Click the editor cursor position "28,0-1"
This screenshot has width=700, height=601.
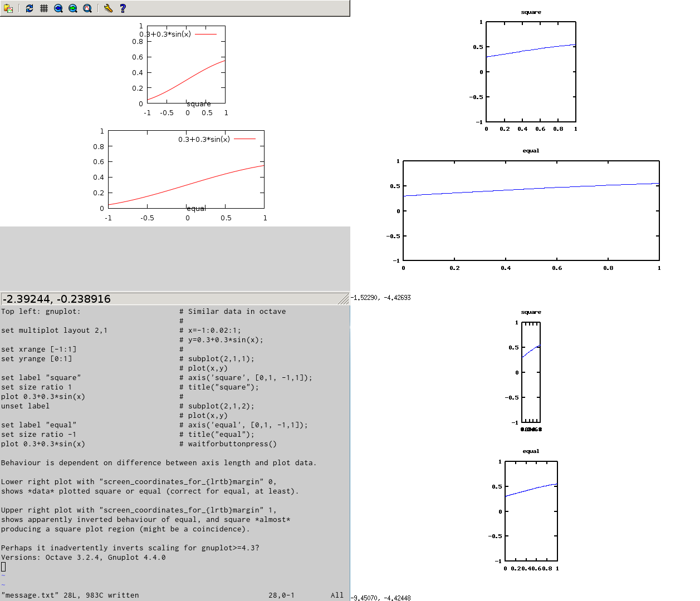pos(282,595)
